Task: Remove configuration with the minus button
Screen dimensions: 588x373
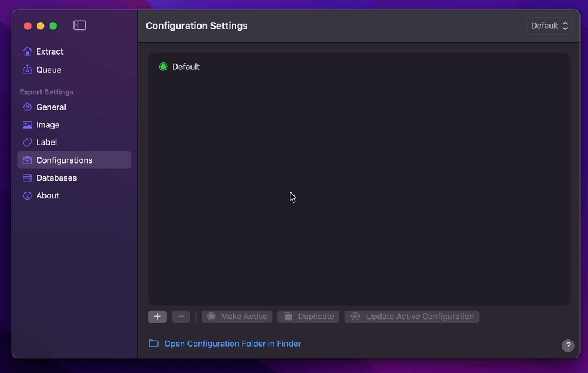Action: tap(181, 317)
